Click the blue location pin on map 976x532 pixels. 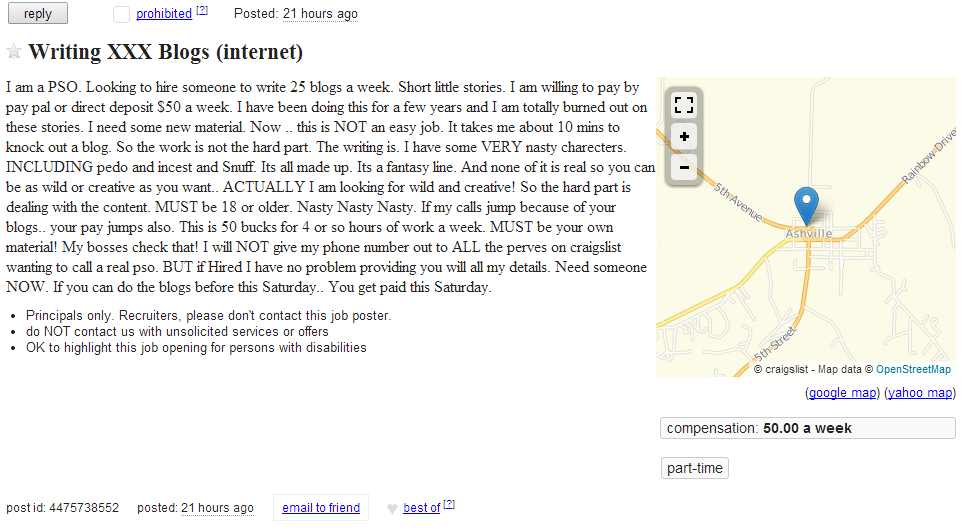(x=807, y=205)
